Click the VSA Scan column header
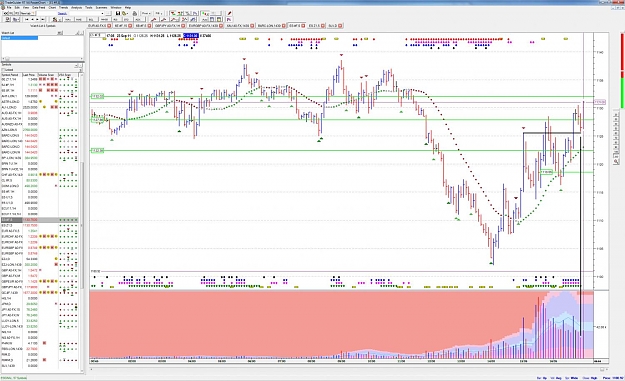625x381 pixels. (68, 75)
